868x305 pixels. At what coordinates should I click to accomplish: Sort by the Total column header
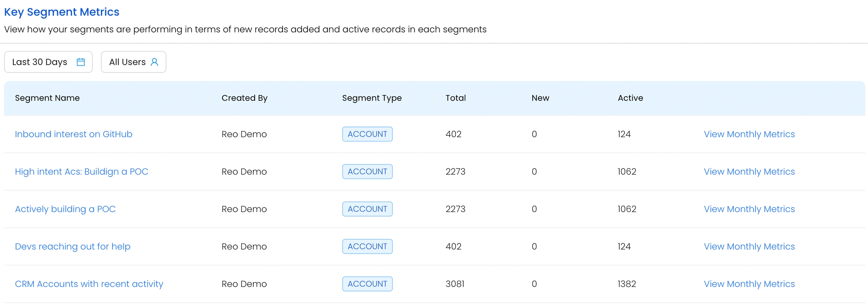coord(455,98)
